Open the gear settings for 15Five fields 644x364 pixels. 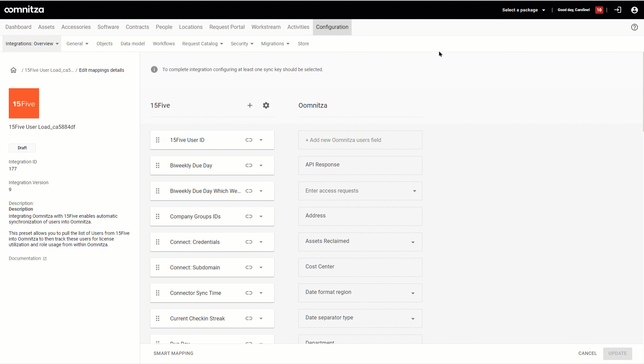(x=266, y=105)
